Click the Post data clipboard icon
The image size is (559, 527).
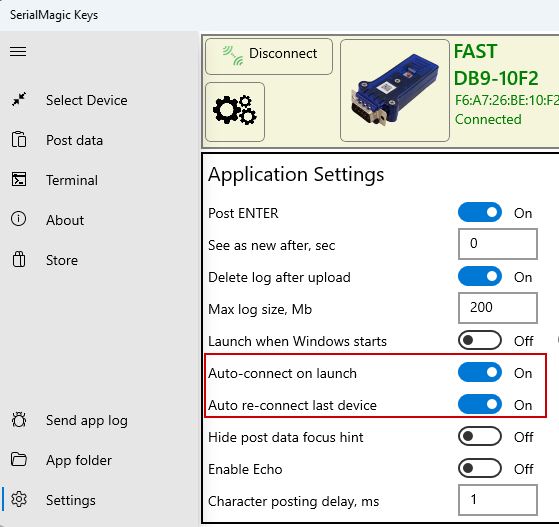click(x=19, y=139)
